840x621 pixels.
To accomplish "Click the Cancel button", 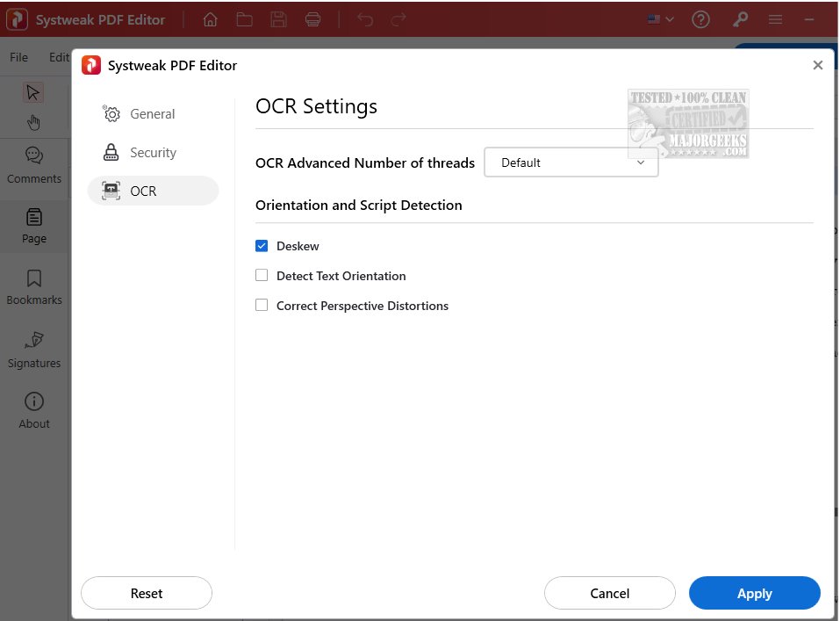I will click(609, 594).
